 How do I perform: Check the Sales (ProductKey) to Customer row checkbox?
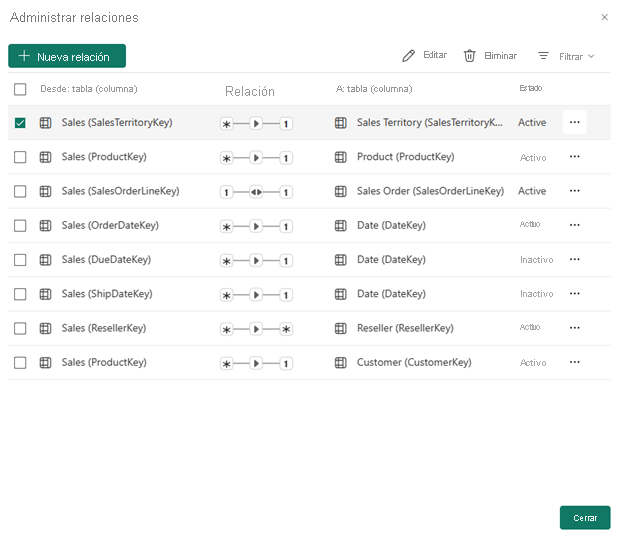pyautogui.click(x=20, y=363)
